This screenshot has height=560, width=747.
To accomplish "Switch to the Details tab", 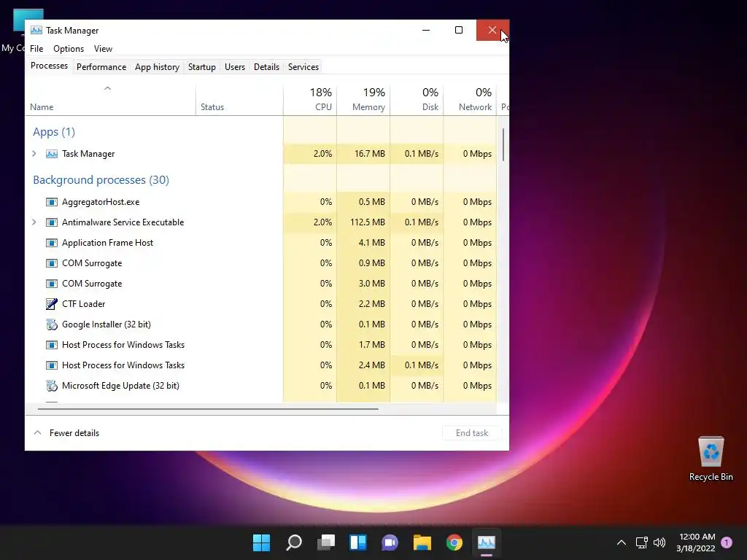I will (266, 66).
